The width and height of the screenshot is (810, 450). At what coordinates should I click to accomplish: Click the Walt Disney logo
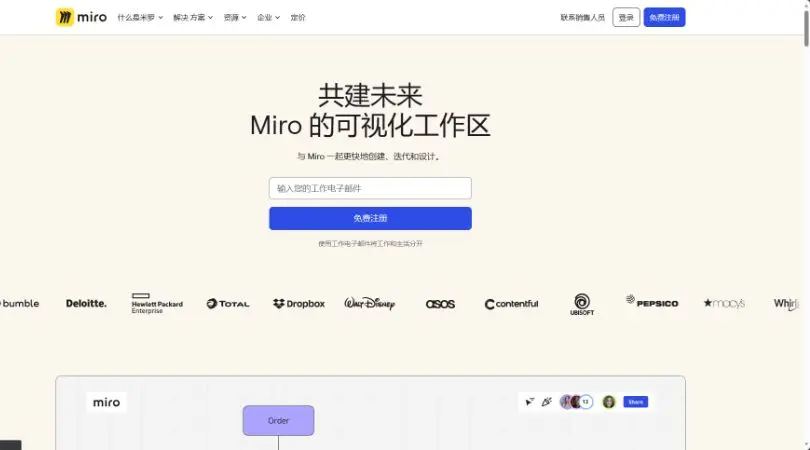[x=369, y=303]
